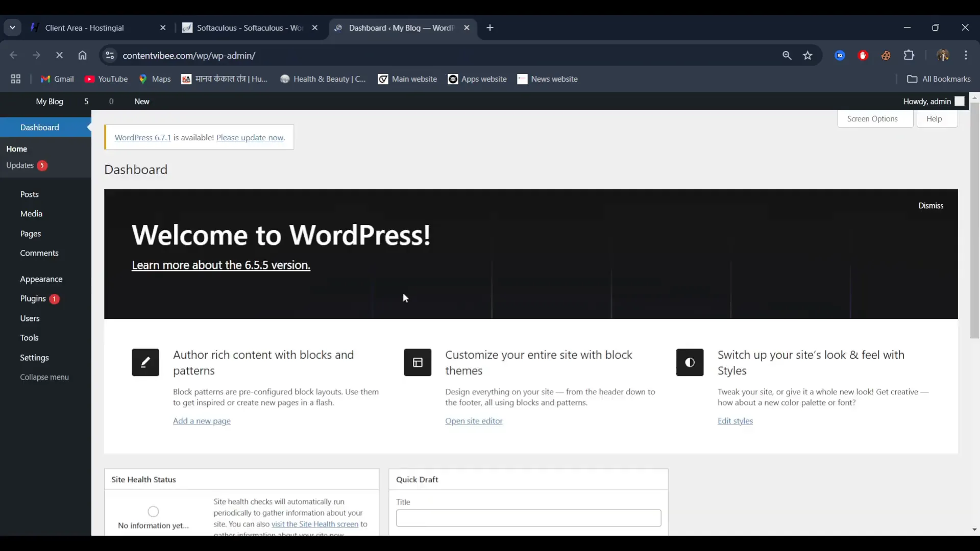
Task: Open the visit the Site Health screen link
Action: coord(315,524)
